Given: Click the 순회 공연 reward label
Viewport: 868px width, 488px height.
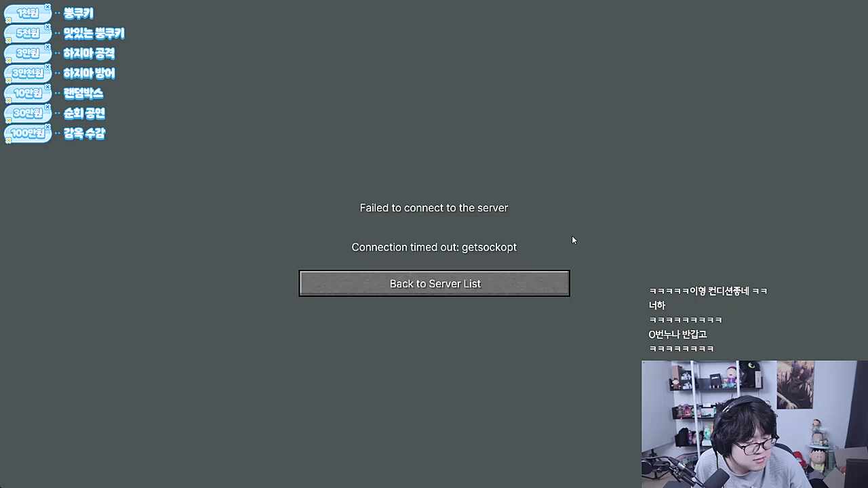Looking at the screenshot, I should coord(84,113).
